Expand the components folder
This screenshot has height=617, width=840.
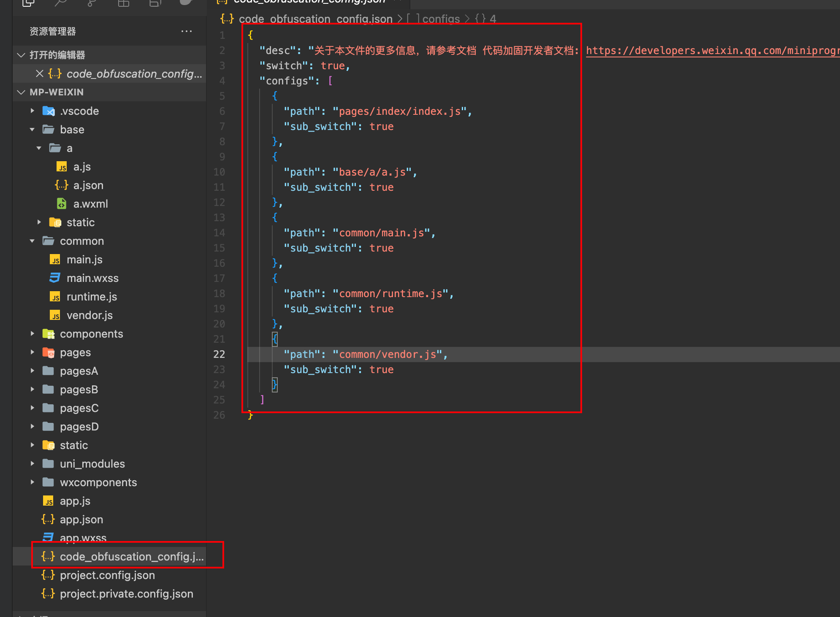click(x=33, y=334)
